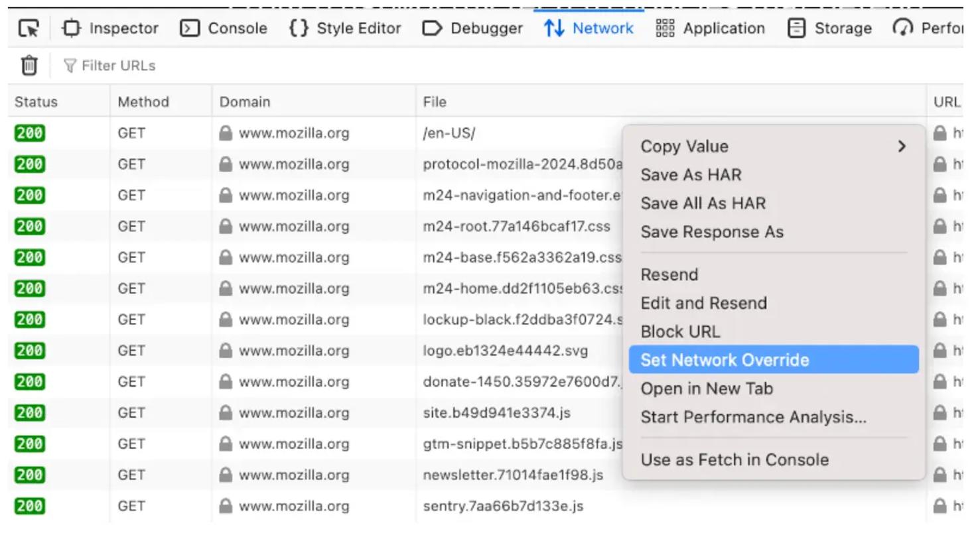980x537 pixels.
Task: Select the sentry.7aa66b7d133e.js row
Action: coord(503,507)
